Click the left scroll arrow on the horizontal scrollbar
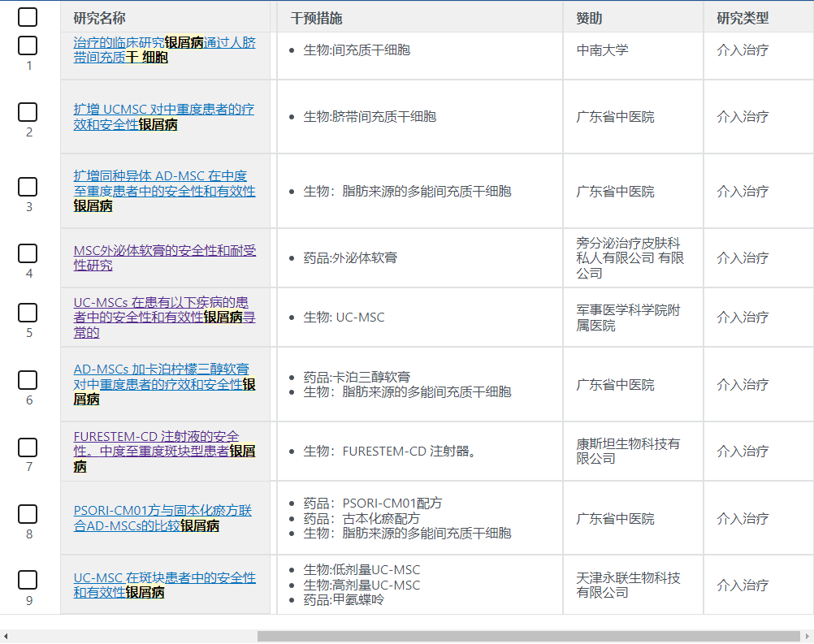The image size is (814, 644). point(6,636)
